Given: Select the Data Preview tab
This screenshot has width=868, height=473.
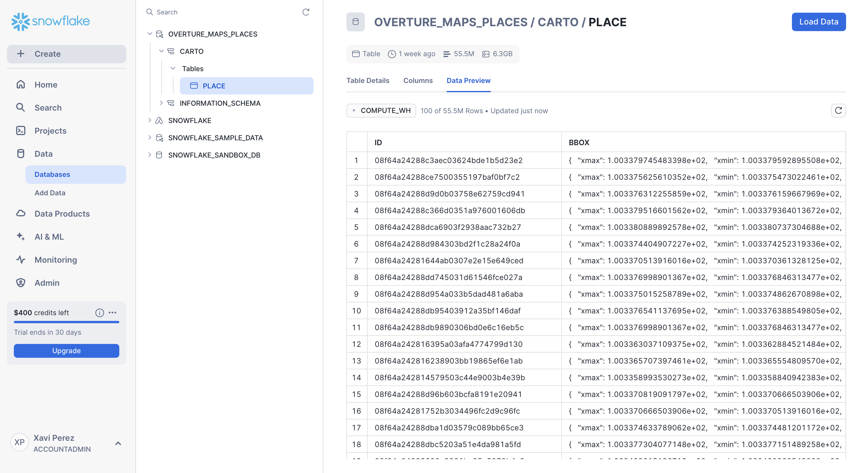Looking at the screenshot, I should 468,81.
